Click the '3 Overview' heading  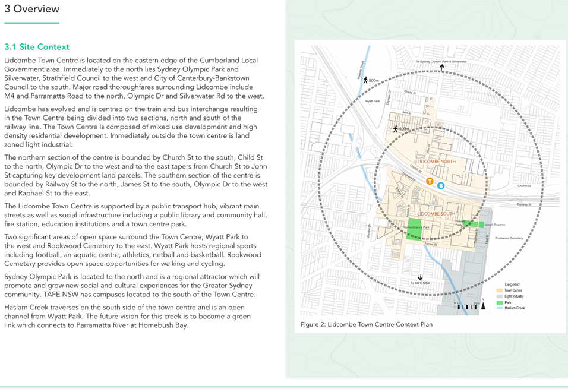point(32,9)
